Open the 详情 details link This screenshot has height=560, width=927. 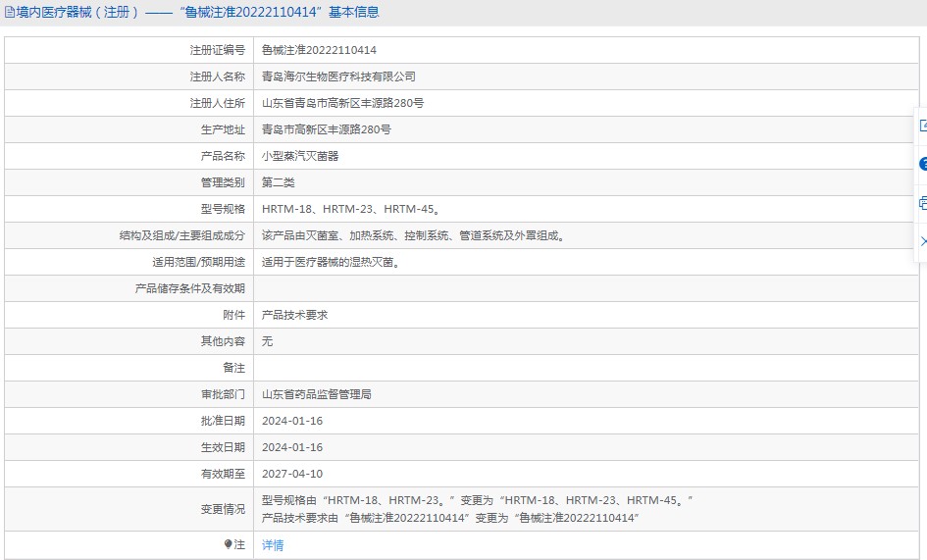click(273, 545)
